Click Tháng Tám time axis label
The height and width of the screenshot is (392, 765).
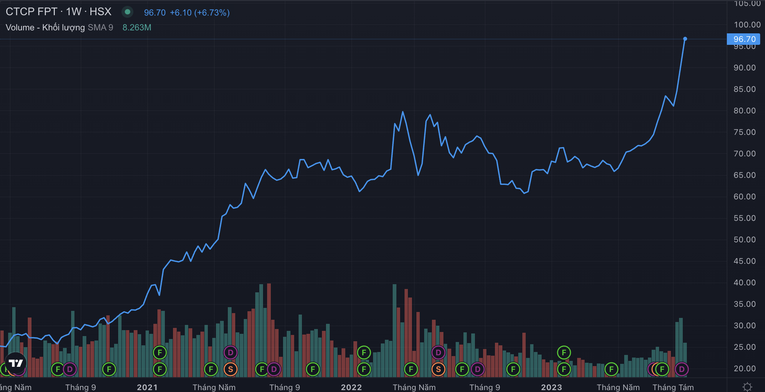pyautogui.click(x=673, y=387)
